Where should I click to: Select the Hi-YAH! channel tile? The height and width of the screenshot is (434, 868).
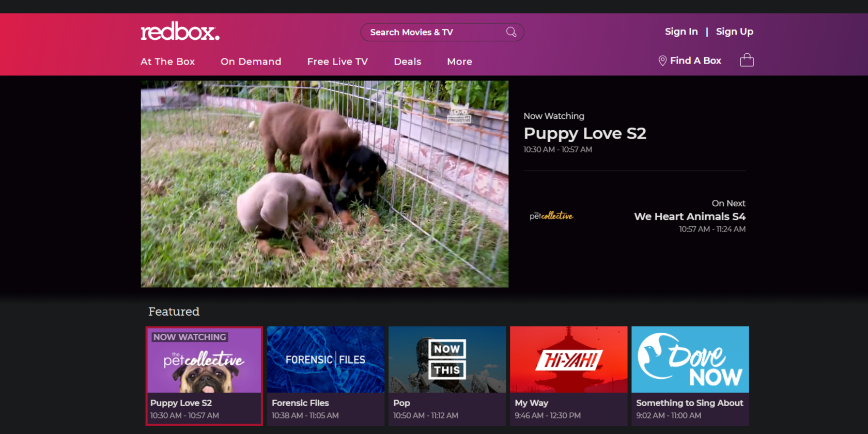(x=568, y=375)
